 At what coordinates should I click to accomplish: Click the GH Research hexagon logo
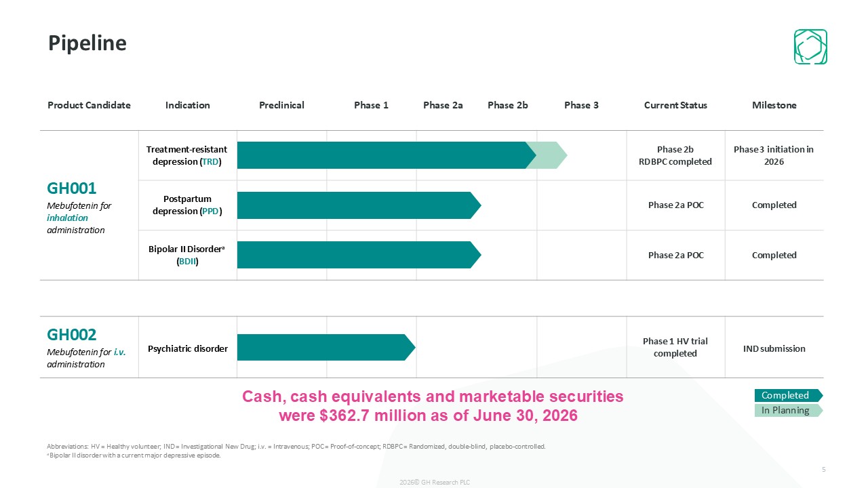(810, 47)
